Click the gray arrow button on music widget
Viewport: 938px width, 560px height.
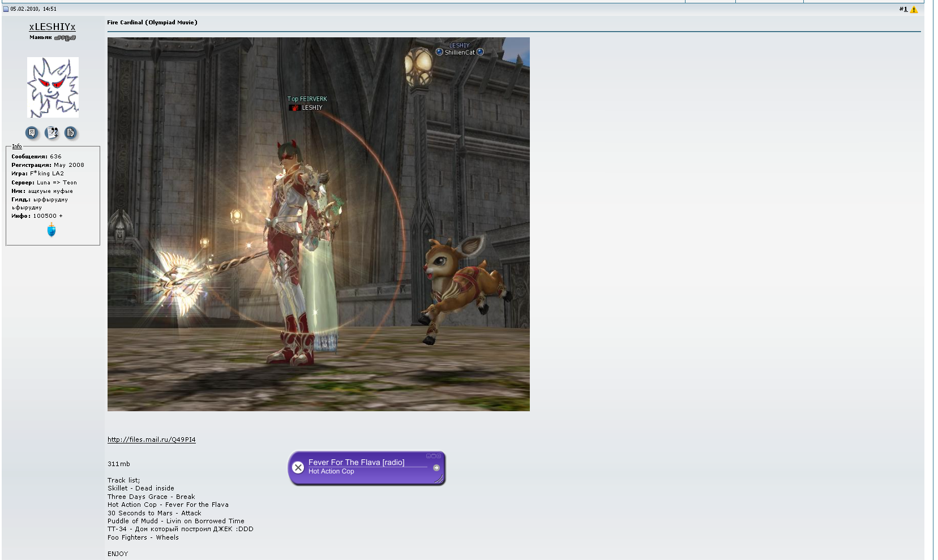(x=436, y=468)
